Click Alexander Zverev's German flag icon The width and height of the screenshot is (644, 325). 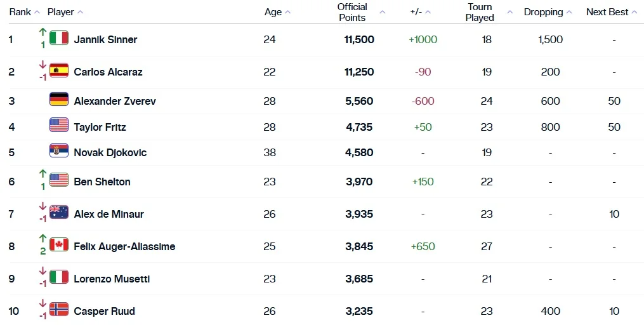(x=58, y=100)
